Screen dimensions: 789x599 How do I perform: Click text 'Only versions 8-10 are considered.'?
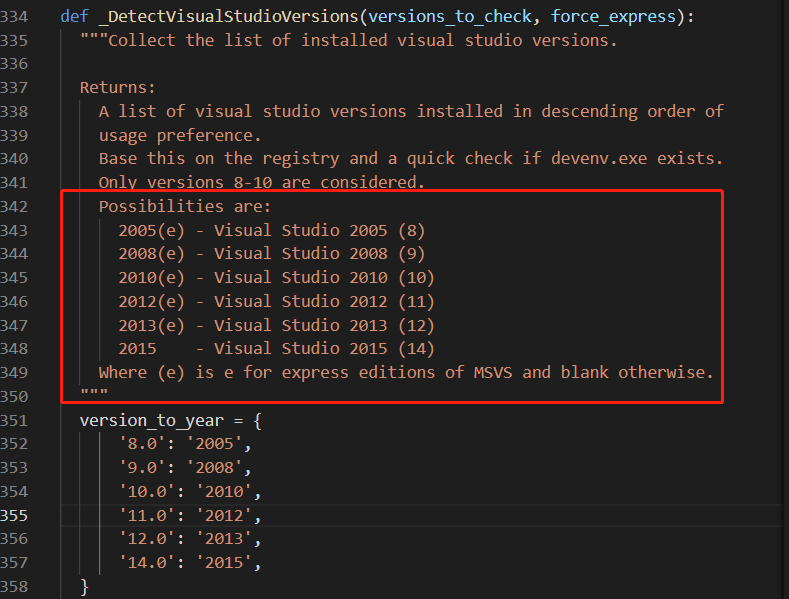coord(262,182)
